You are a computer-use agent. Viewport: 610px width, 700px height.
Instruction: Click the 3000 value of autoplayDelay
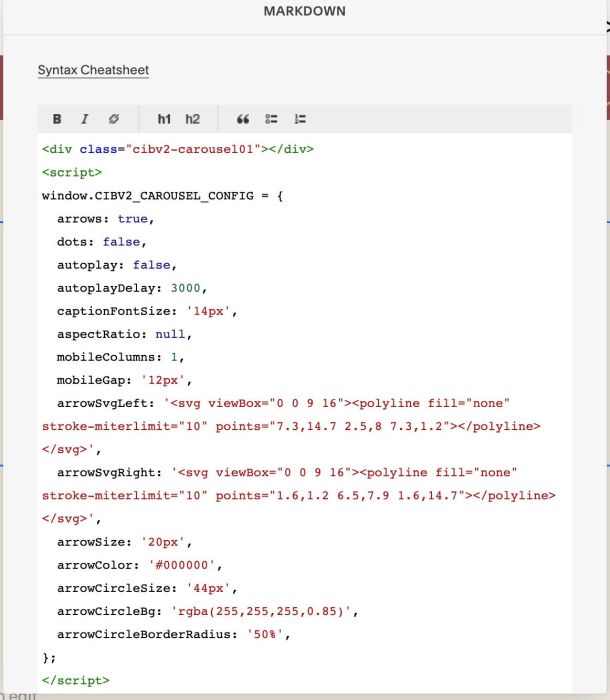click(x=185, y=288)
